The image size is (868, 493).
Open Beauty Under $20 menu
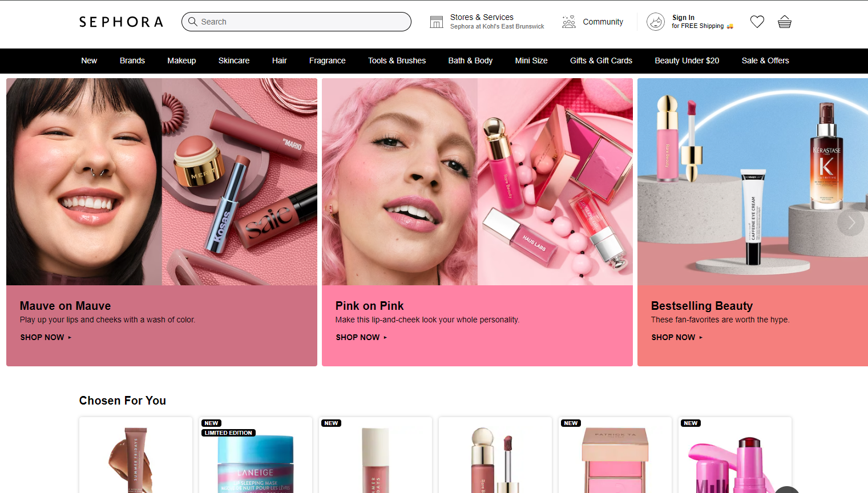click(687, 60)
